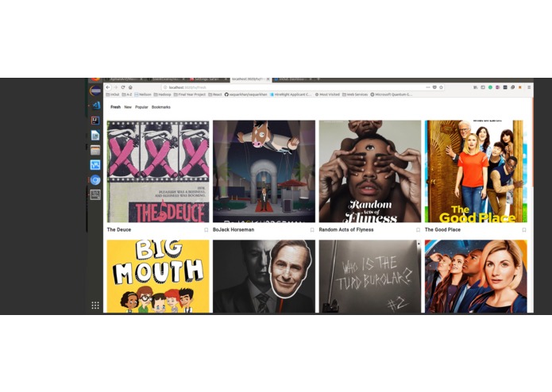This screenshot has height=392, width=552.
Task: Open Most Visited bookmarks list
Action: (x=327, y=94)
